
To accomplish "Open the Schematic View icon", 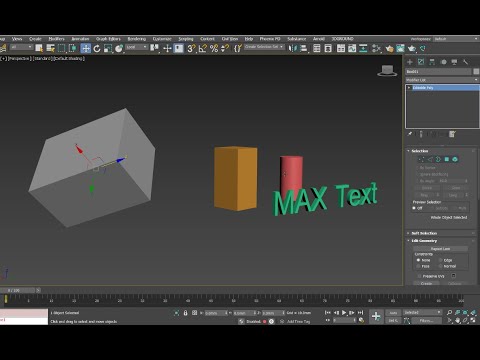I will tap(363, 49).
